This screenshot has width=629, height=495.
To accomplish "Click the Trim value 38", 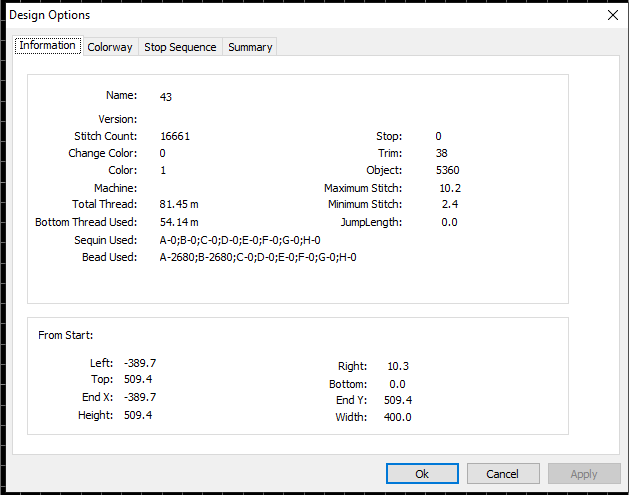I will pyautogui.click(x=442, y=153).
